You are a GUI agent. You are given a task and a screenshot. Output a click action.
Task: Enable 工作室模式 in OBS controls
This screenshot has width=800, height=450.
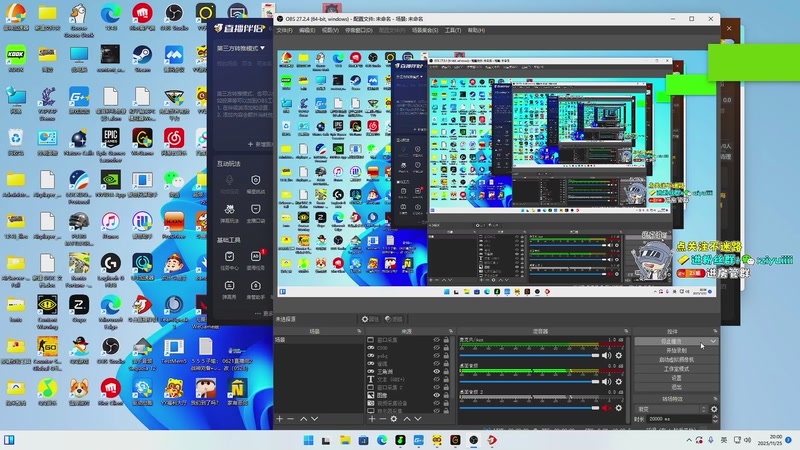676,369
